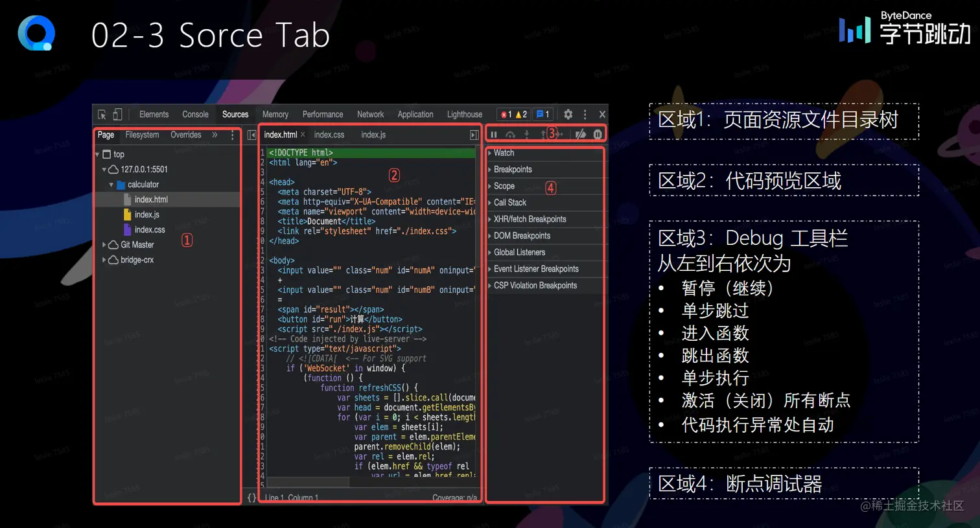Click the purple index.css file icon
This screenshot has height=528, width=980.
coord(128,229)
